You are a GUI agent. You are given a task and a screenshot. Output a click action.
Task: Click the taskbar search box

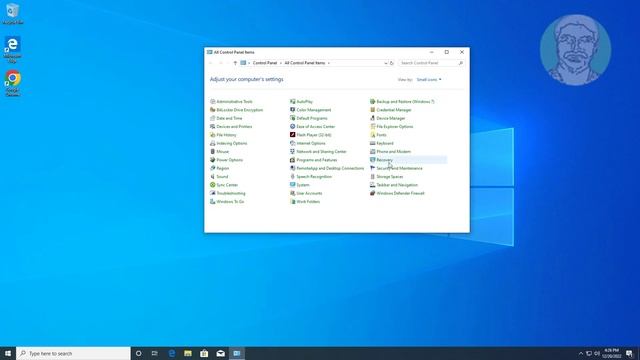(x=73, y=353)
